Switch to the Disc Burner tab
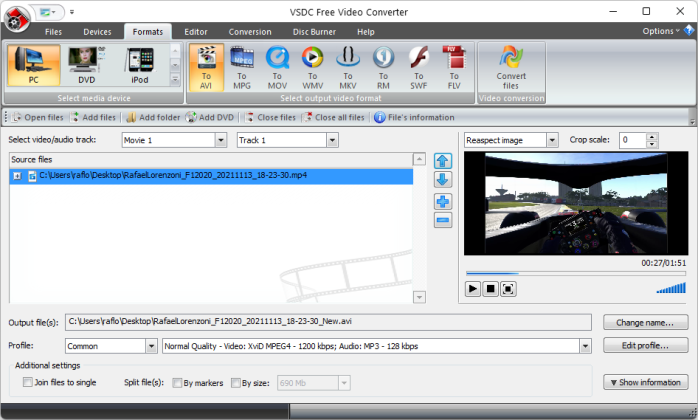This screenshot has width=698, height=420. (314, 32)
